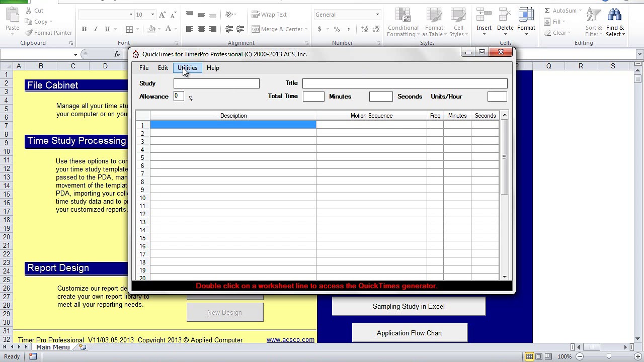Screen dimensions: 644x362
Task: Click the Increase Font Size icon
Action: (162, 15)
